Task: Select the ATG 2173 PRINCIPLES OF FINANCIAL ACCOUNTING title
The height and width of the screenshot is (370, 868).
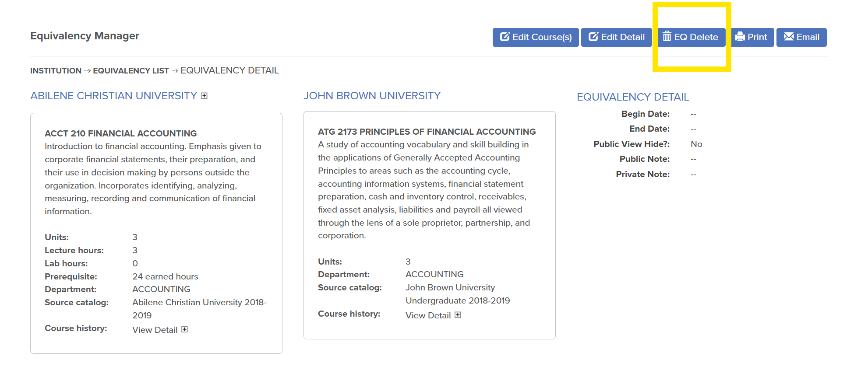Action: [427, 132]
